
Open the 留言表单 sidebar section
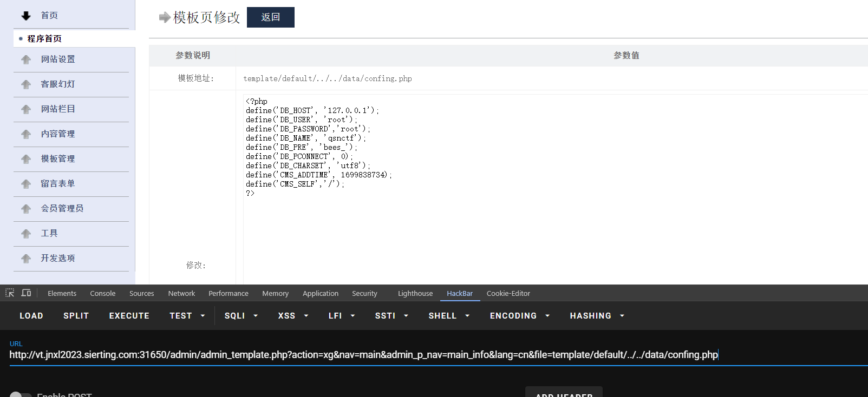[x=58, y=184]
